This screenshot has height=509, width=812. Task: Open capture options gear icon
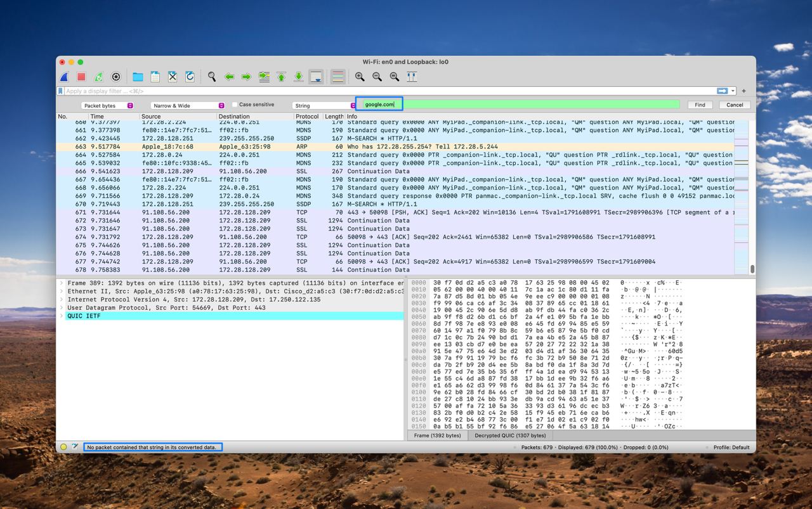click(x=116, y=77)
